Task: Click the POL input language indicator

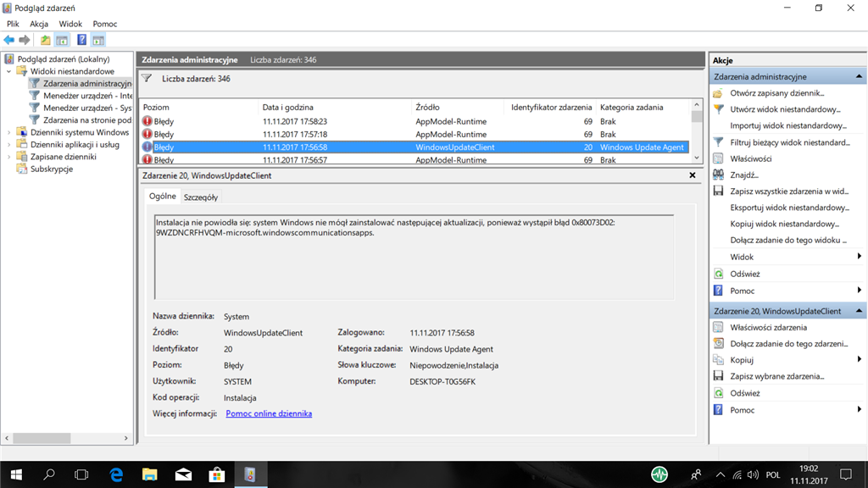Action: tap(773, 474)
